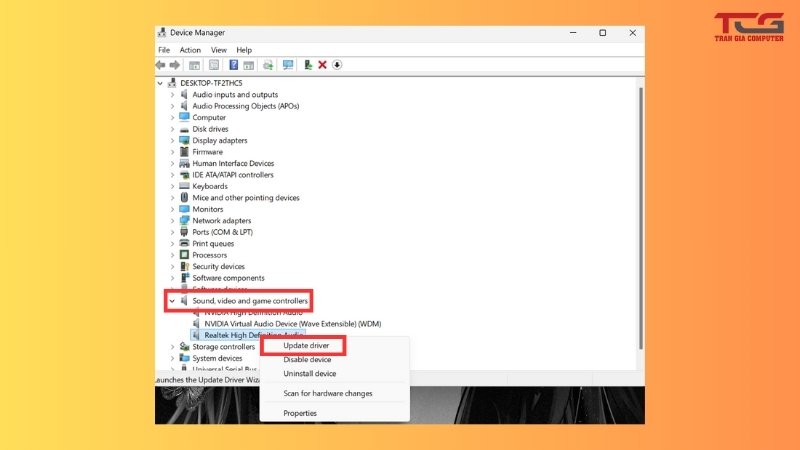Collapse the DESKTOP-TF2THC5 root node
This screenshot has width=800, height=450.
[x=162, y=83]
